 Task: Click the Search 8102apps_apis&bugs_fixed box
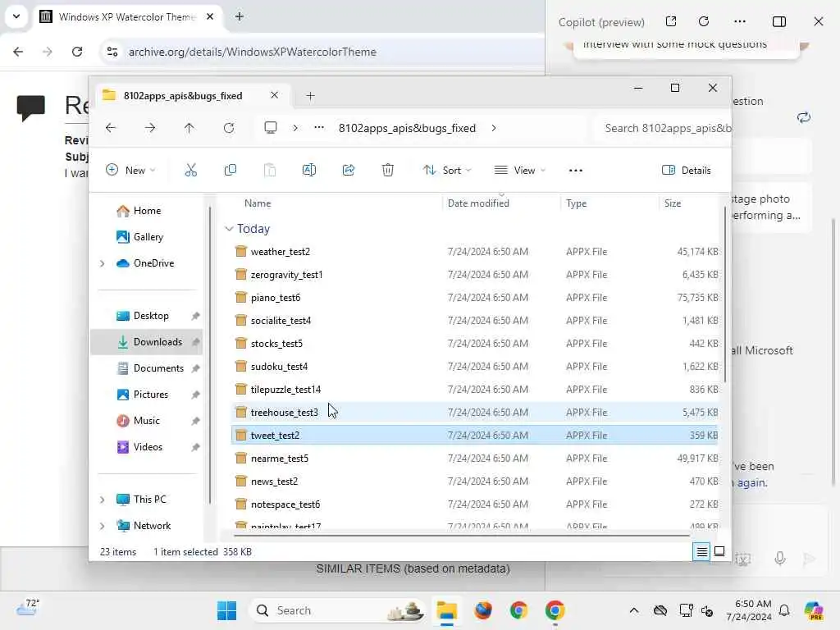point(663,128)
